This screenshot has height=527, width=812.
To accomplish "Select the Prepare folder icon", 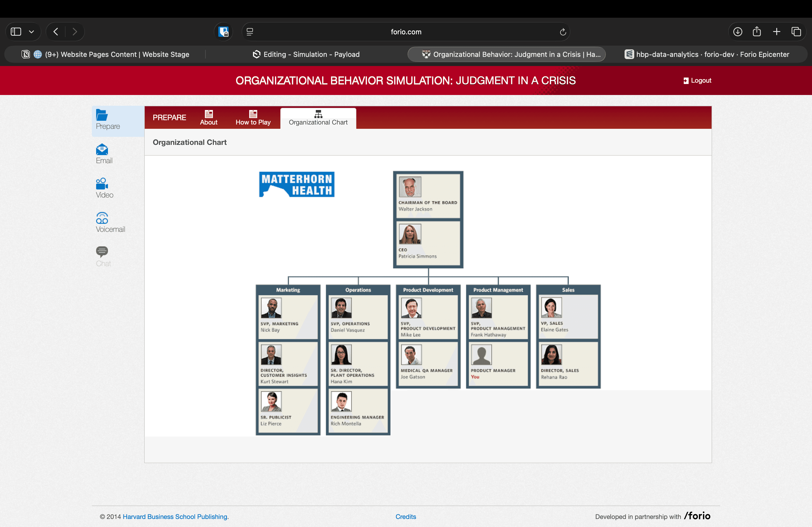I will [102, 115].
